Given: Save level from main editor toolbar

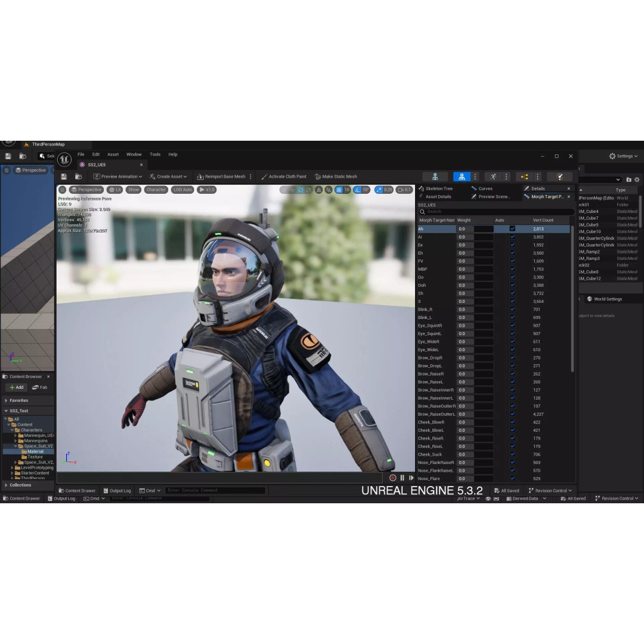Looking at the screenshot, I should click(x=8, y=156).
